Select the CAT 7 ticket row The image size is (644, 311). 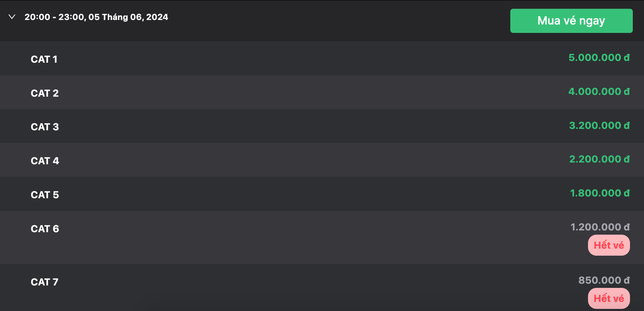click(x=322, y=288)
